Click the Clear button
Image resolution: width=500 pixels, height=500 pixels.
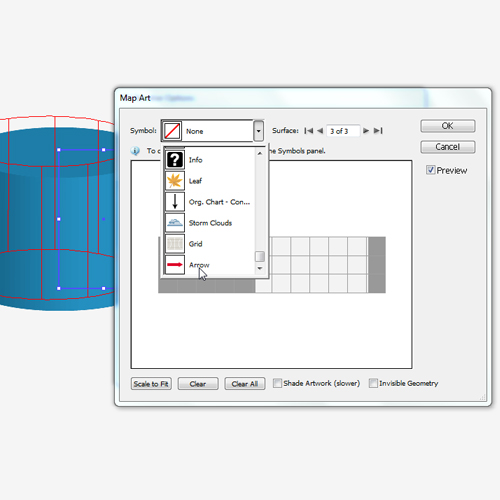point(198,384)
